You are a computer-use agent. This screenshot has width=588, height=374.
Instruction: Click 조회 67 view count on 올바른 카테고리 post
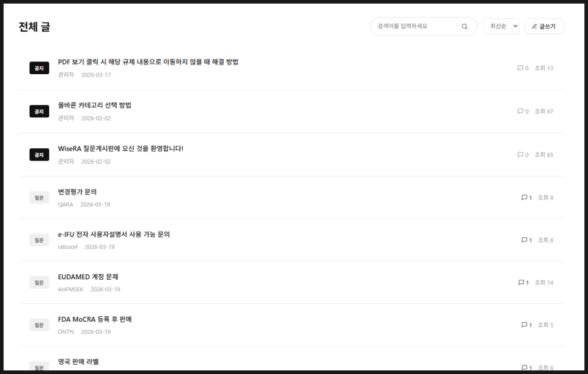[x=544, y=111]
